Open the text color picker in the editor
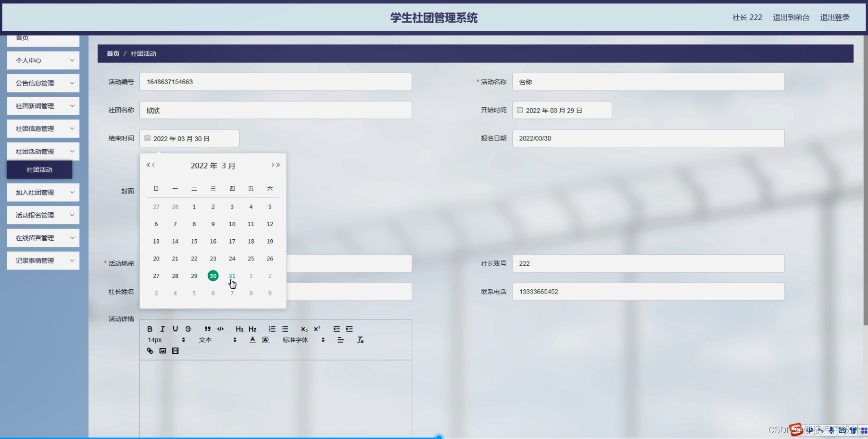 [x=252, y=339]
